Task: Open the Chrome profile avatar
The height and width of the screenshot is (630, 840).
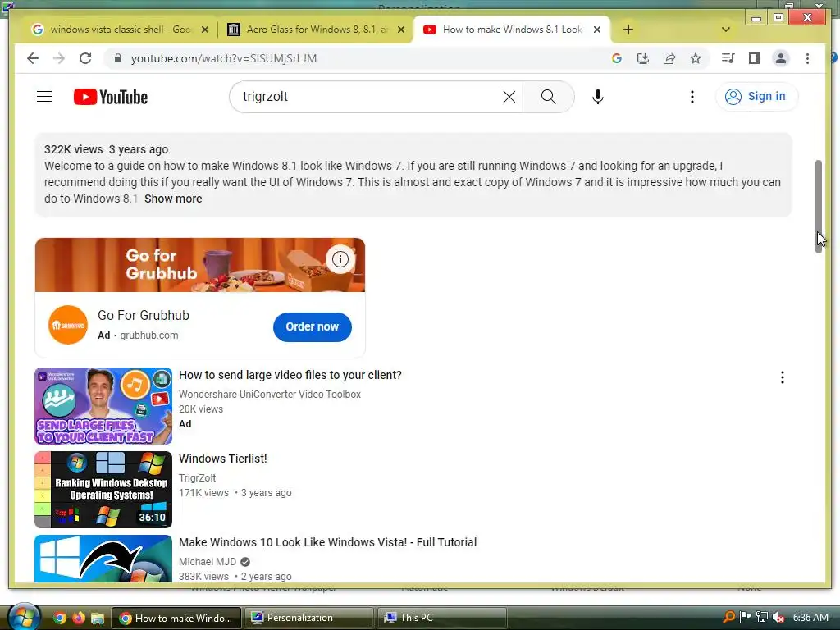Action: 781,58
